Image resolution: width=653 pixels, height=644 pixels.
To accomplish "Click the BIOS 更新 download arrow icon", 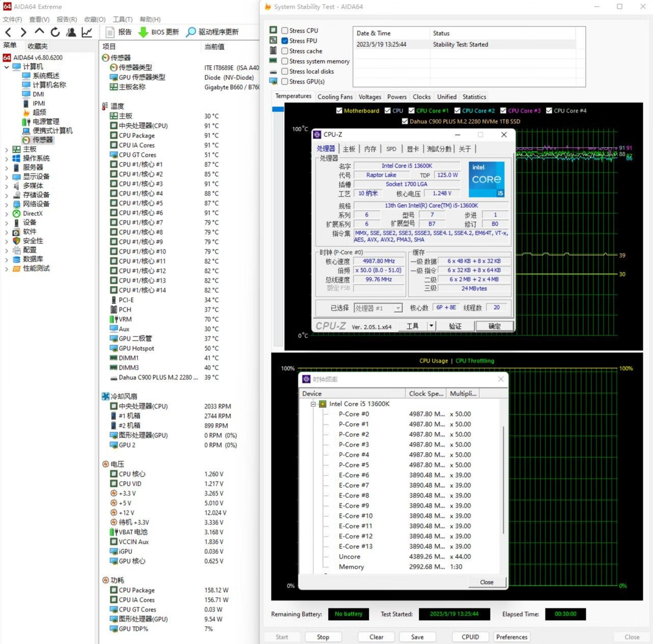I will pos(143,32).
